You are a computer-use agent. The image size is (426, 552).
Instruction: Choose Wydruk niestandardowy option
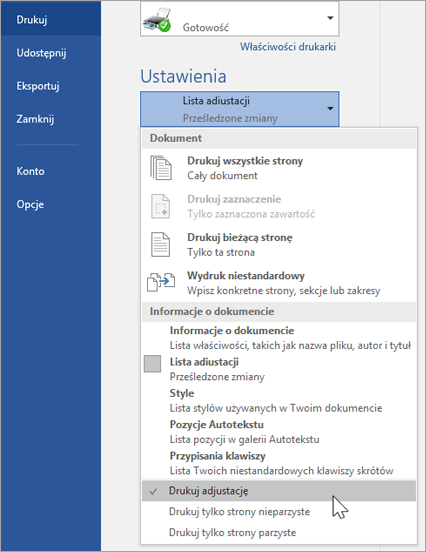278,283
